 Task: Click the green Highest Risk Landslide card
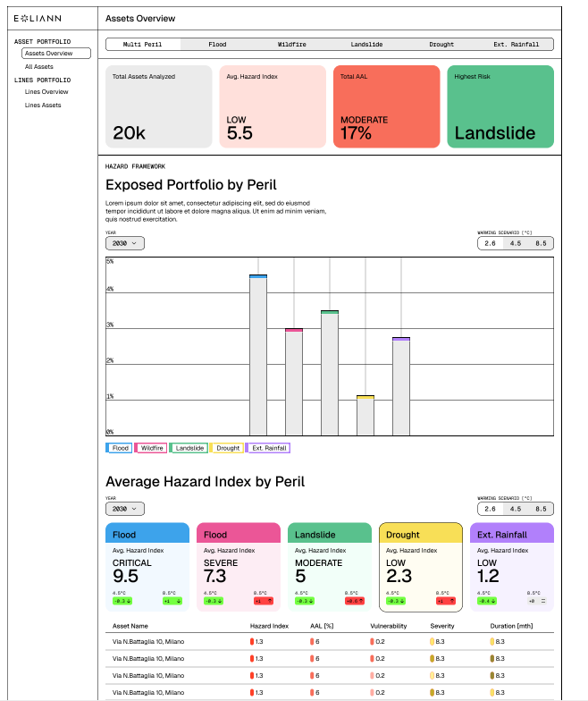pos(500,106)
